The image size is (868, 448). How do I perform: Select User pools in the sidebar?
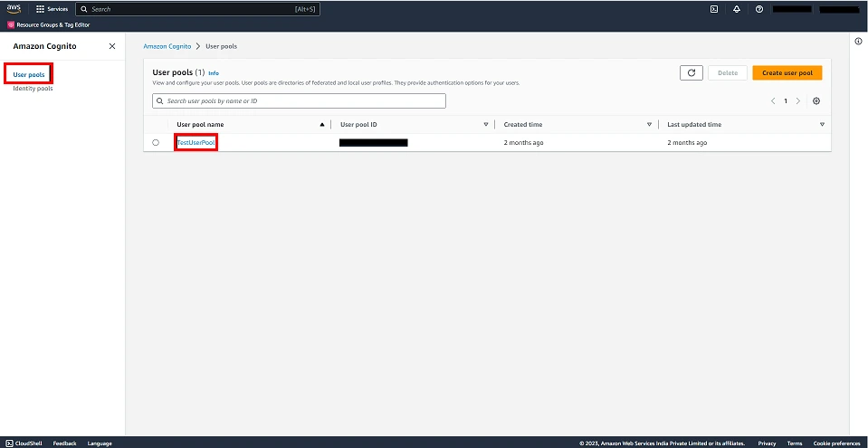(29, 74)
